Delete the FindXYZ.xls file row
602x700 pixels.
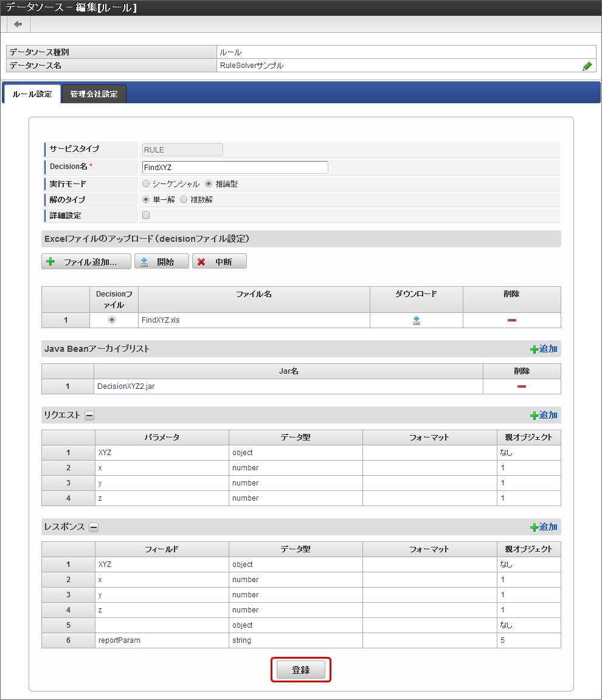(512, 320)
